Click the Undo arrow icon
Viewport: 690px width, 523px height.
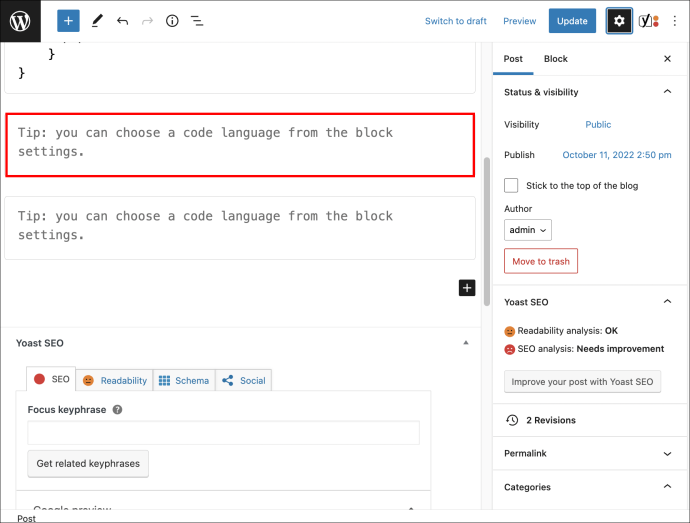(x=122, y=21)
